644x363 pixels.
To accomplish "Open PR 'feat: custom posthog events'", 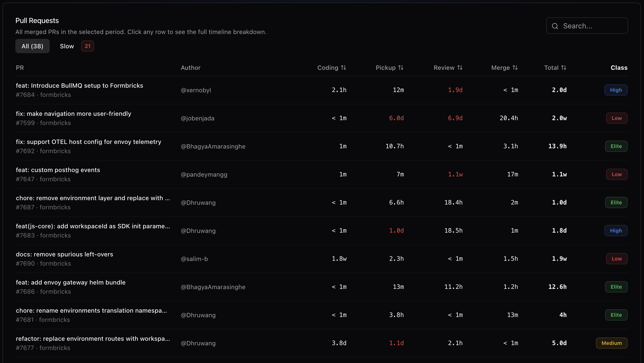I will click(58, 170).
